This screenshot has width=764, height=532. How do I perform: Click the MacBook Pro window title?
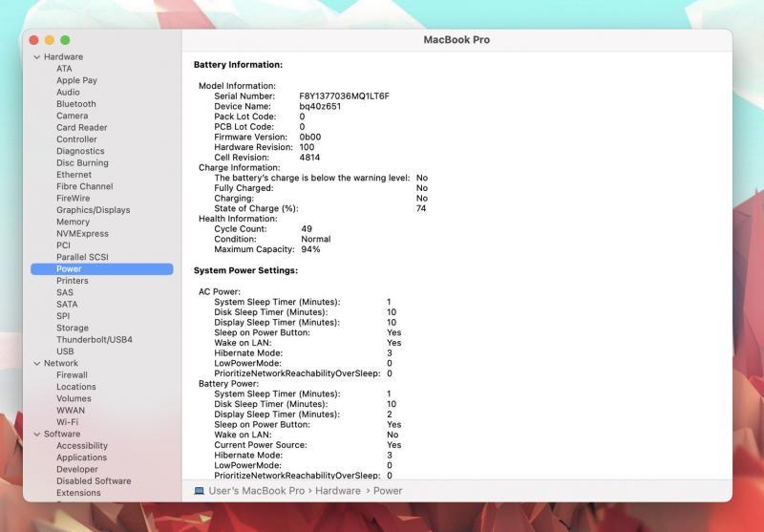coord(456,40)
